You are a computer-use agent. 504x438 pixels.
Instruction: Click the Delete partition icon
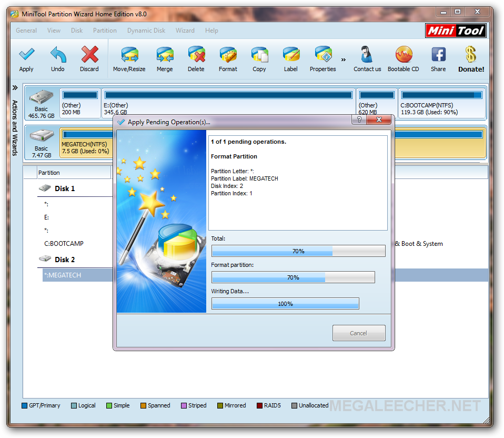tap(196, 54)
